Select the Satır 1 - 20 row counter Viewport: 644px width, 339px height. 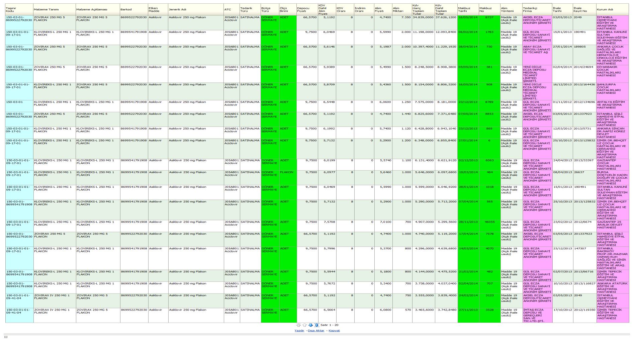(x=330, y=325)
